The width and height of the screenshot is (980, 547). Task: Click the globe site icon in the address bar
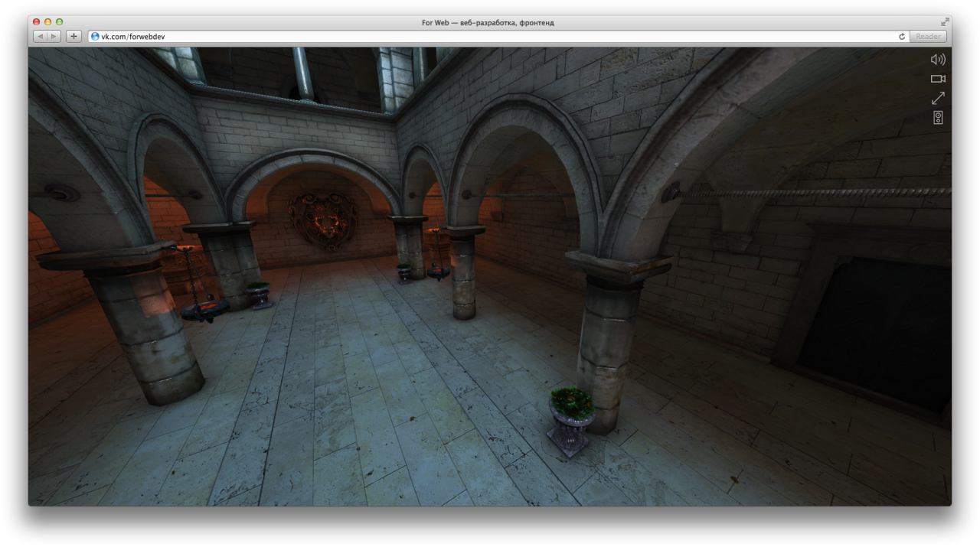(x=95, y=36)
